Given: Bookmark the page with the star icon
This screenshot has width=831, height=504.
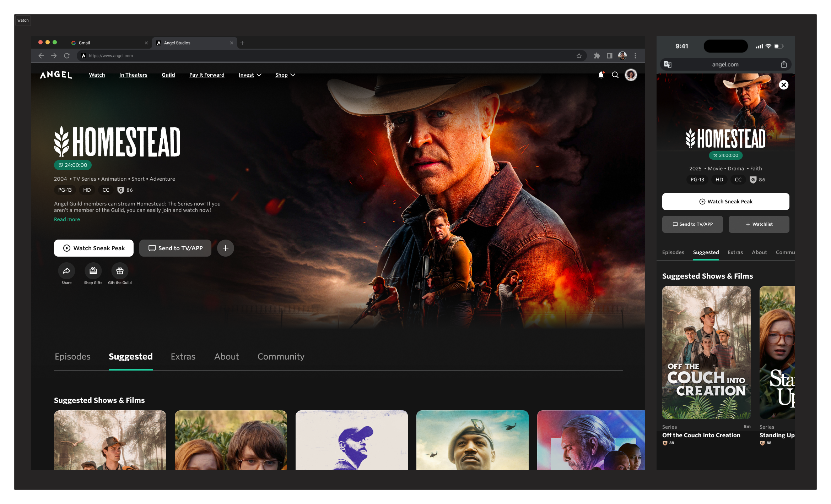Looking at the screenshot, I should pos(579,56).
